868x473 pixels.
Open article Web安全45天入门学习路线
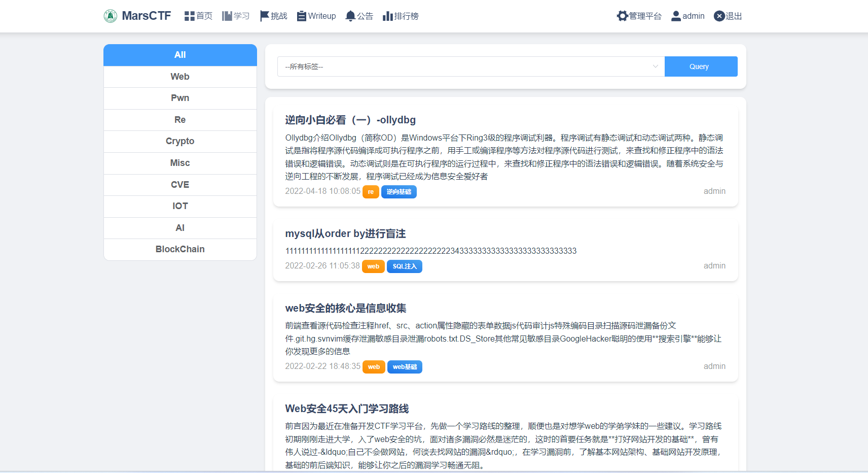347,409
